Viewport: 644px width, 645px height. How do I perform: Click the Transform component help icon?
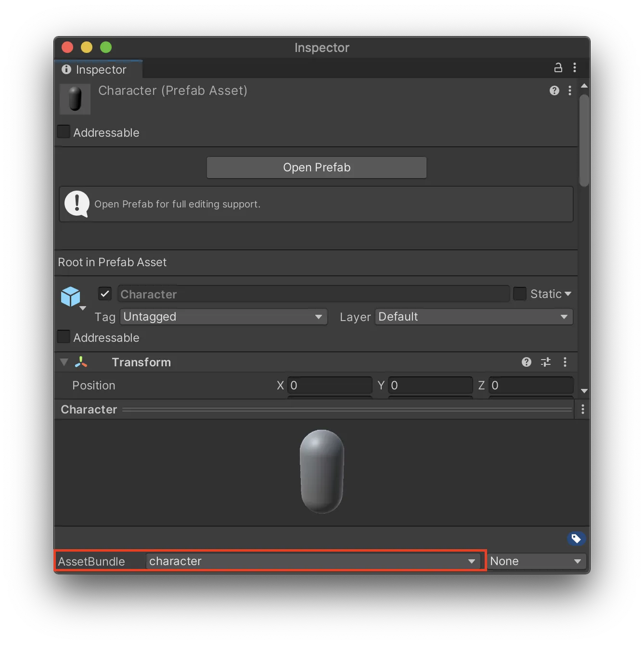click(526, 362)
